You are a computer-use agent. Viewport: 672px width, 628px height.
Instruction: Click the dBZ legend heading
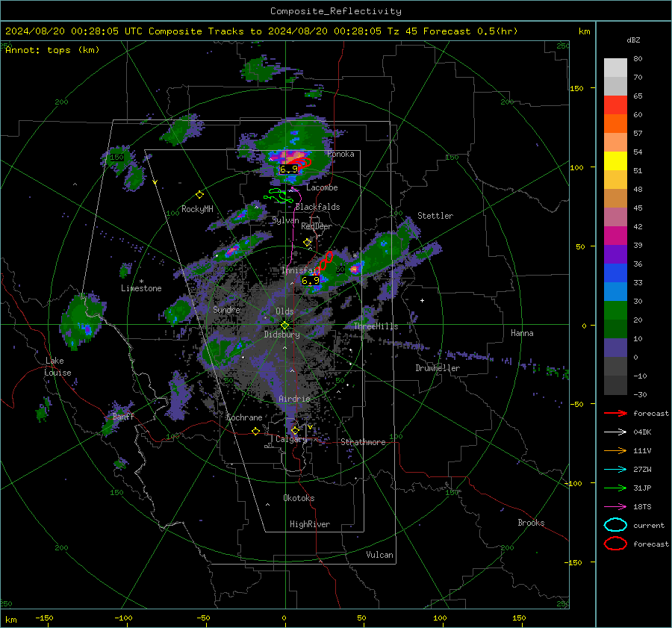click(x=633, y=40)
